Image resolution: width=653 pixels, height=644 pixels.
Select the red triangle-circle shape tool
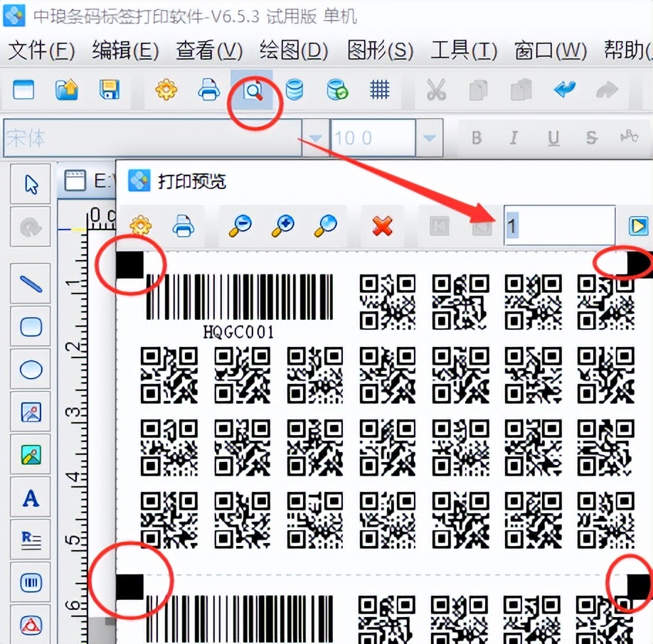[31, 625]
